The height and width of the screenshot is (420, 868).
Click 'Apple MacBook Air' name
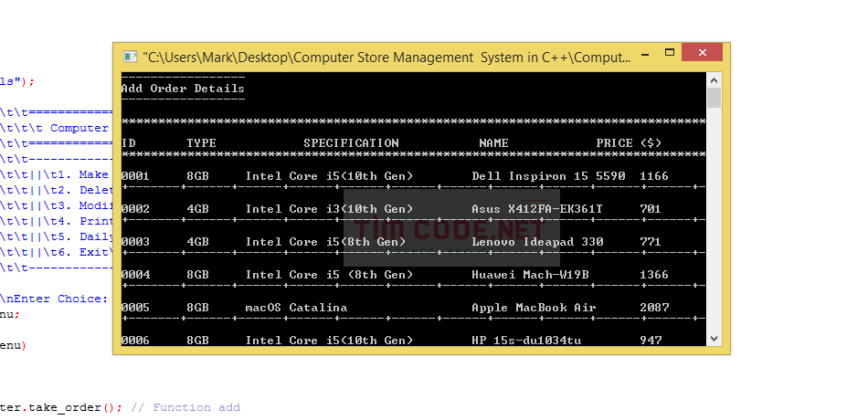pos(534,308)
